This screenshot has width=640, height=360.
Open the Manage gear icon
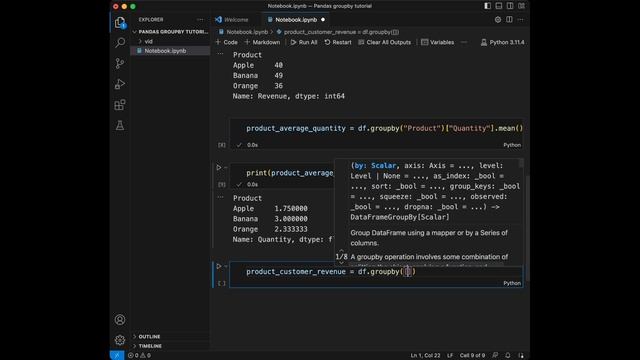(x=120, y=340)
